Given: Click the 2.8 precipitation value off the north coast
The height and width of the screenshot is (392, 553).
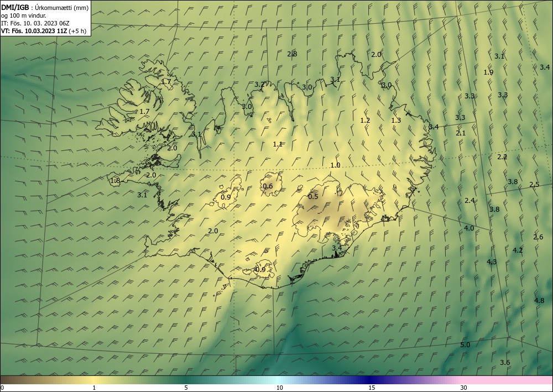Looking at the screenshot, I should coord(292,54).
